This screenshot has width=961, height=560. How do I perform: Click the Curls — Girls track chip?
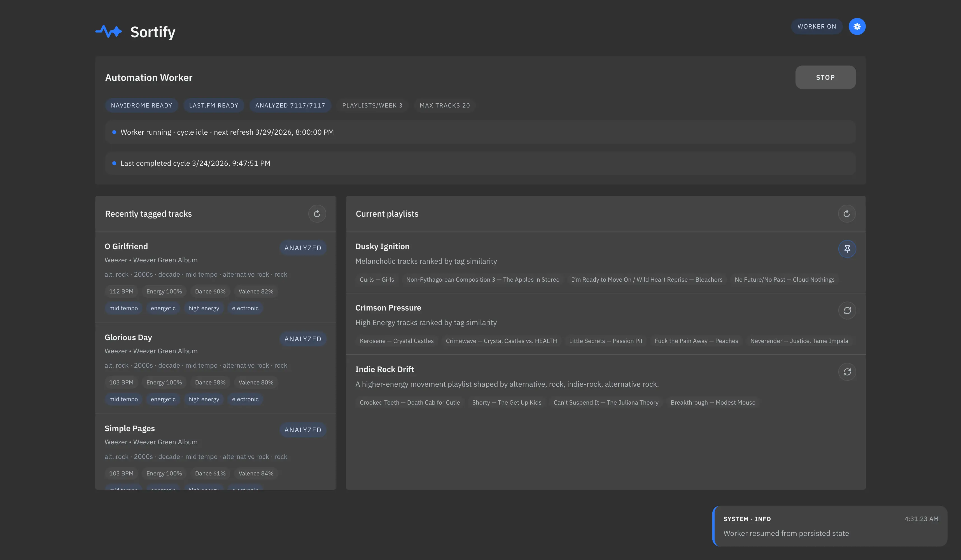point(377,279)
